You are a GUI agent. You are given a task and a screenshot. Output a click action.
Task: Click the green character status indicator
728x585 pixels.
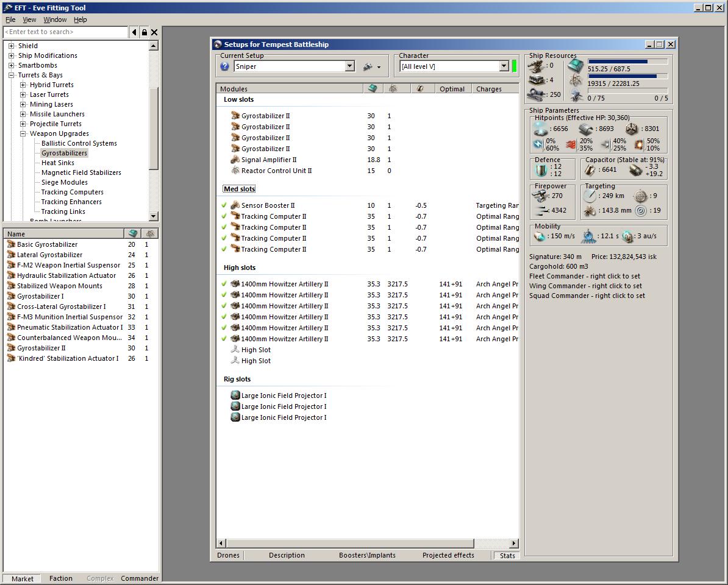[515, 66]
